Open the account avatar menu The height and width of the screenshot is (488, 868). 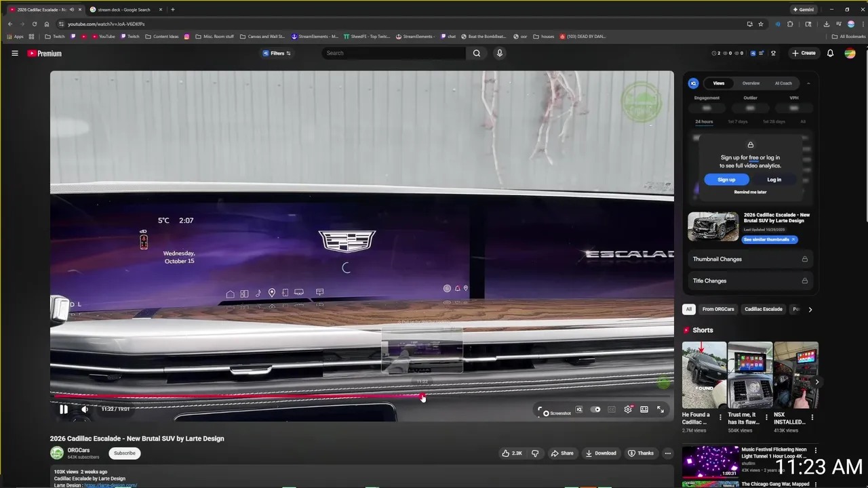click(x=850, y=53)
